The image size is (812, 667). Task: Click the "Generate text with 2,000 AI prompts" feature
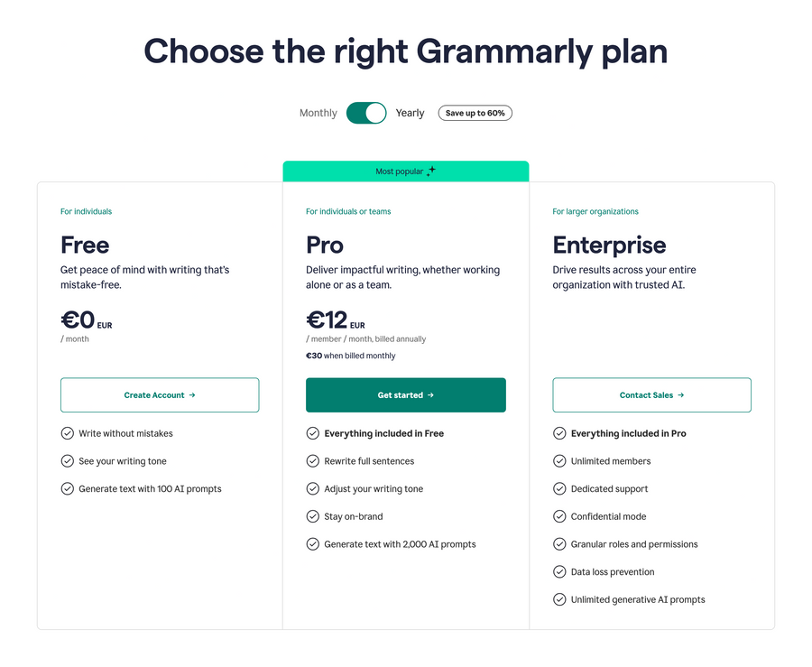[x=400, y=543]
